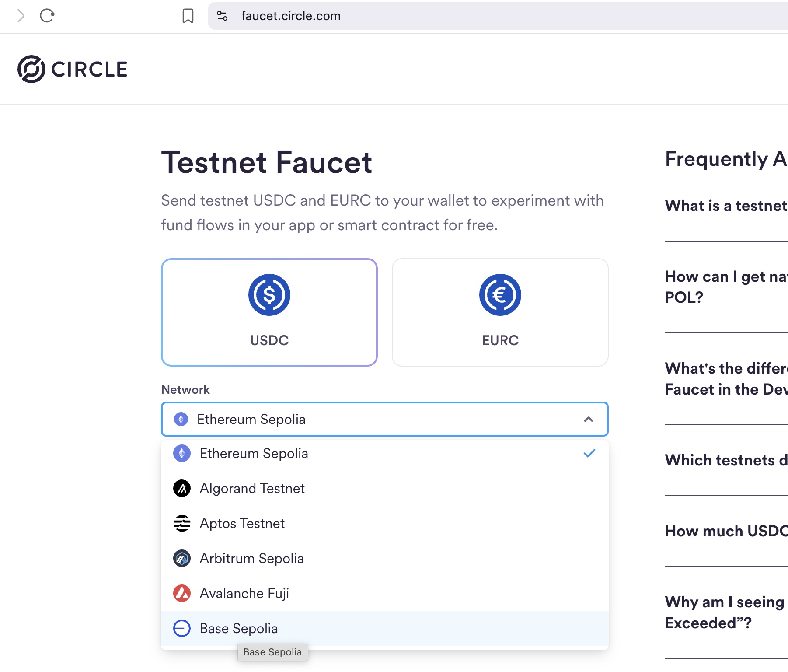The height and width of the screenshot is (672, 788).
Task: Choose Algorand Testnet from the list
Action: (252, 488)
